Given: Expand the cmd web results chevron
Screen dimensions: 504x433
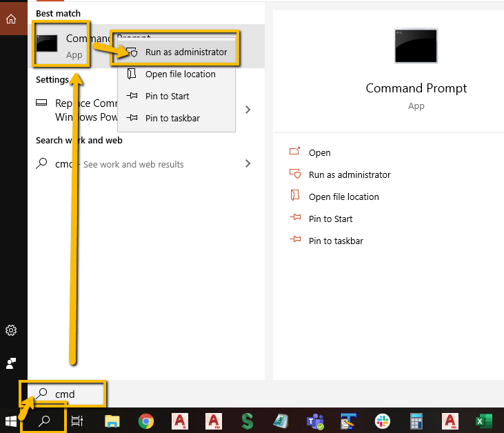Looking at the screenshot, I should point(248,163).
